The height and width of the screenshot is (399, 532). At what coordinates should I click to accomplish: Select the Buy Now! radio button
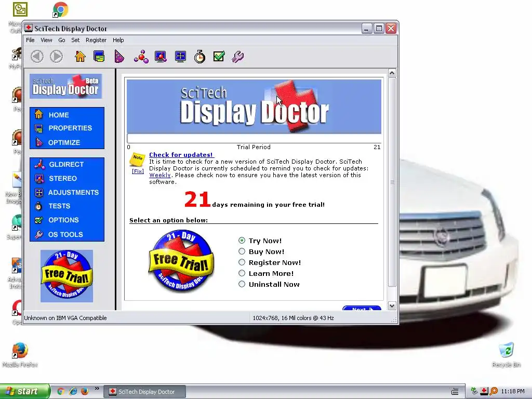(x=242, y=251)
